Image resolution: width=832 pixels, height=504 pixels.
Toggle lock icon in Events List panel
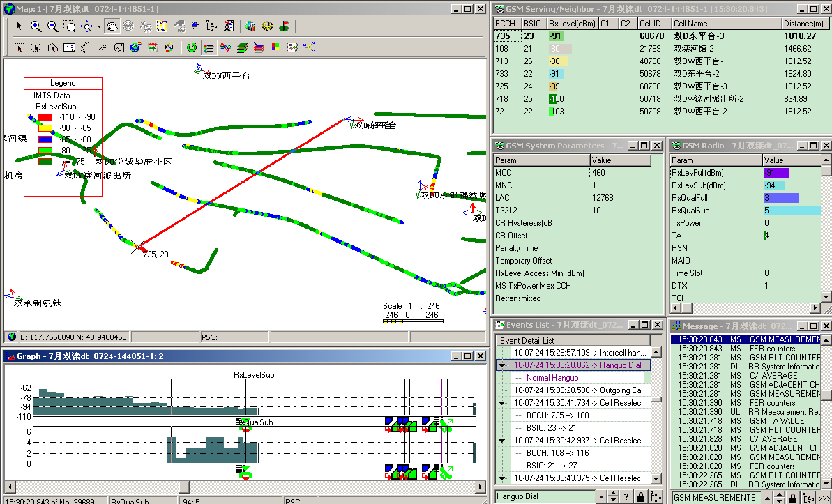(x=640, y=497)
